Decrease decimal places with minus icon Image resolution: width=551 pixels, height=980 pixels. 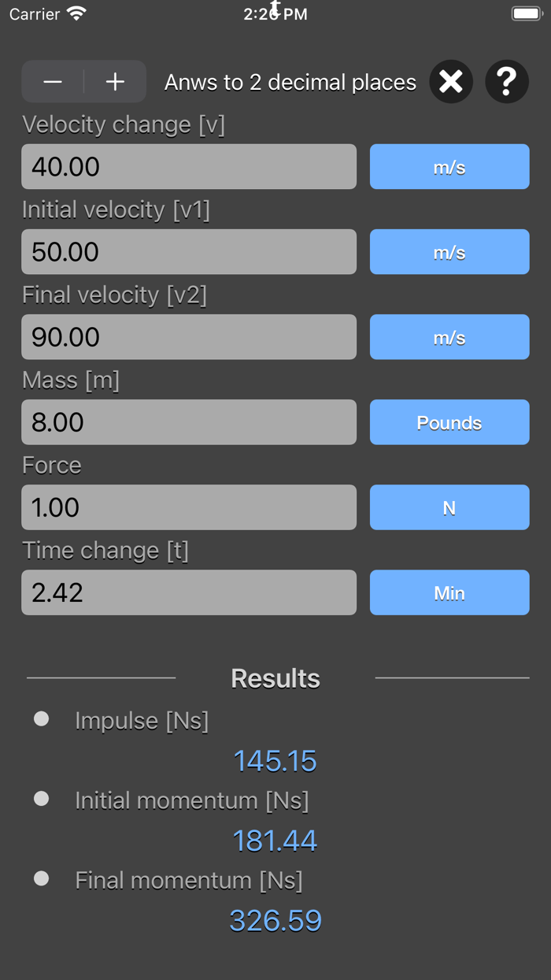tap(52, 81)
